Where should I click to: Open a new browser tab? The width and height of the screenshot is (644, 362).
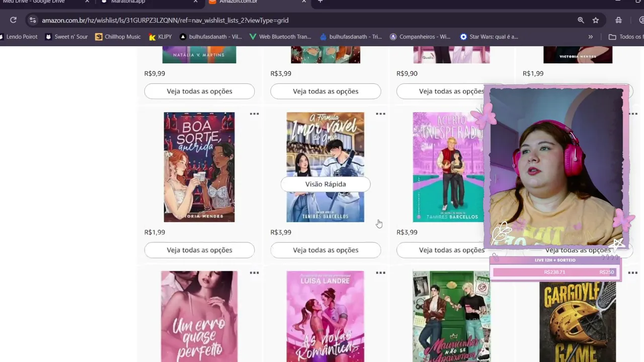click(x=320, y=2)
